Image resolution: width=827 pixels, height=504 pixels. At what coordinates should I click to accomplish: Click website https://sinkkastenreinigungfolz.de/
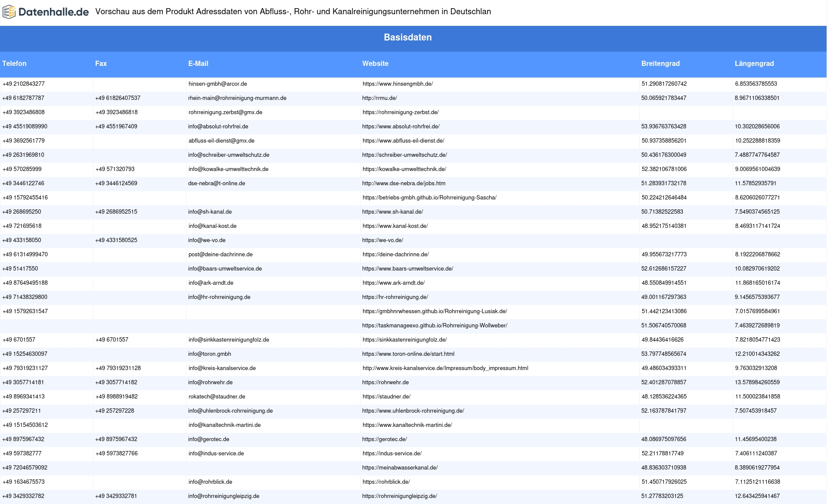coord(404,340)
